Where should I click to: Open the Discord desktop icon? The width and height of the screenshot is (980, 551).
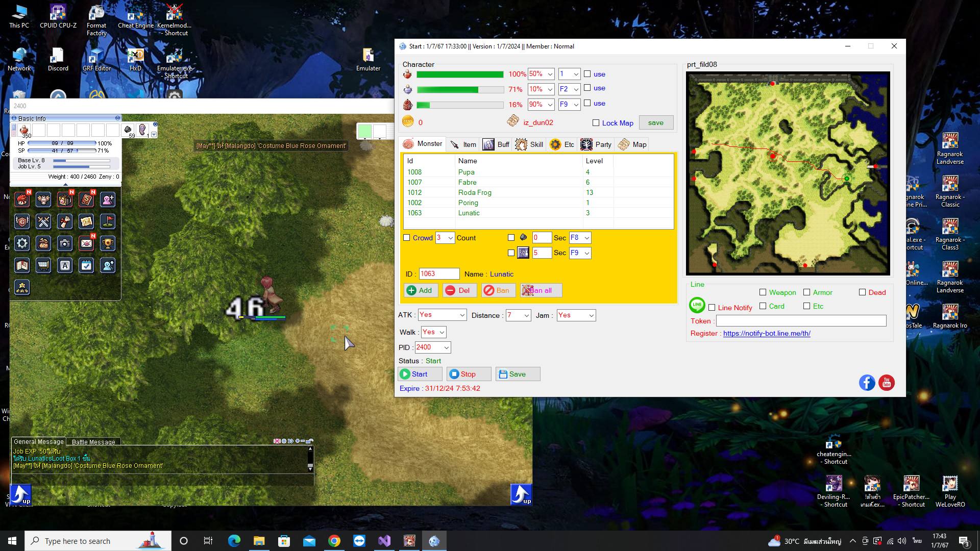pyautogui.click(x=58, y=60)
